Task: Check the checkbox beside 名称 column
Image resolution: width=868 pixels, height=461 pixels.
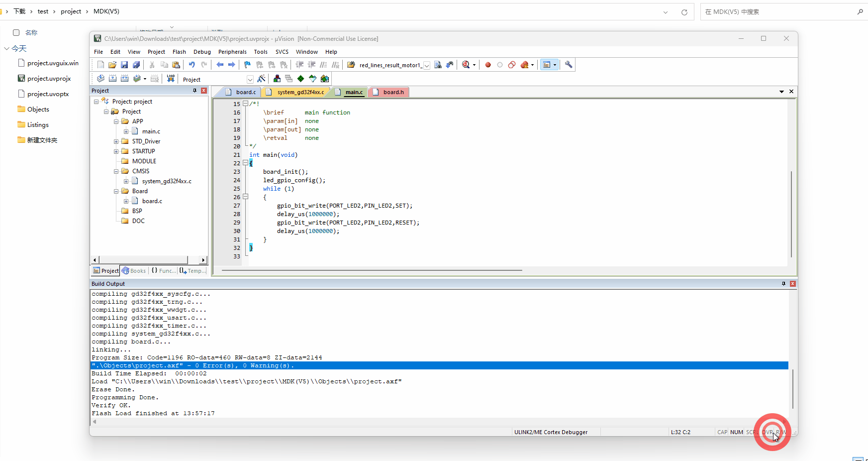Action: 15,32
